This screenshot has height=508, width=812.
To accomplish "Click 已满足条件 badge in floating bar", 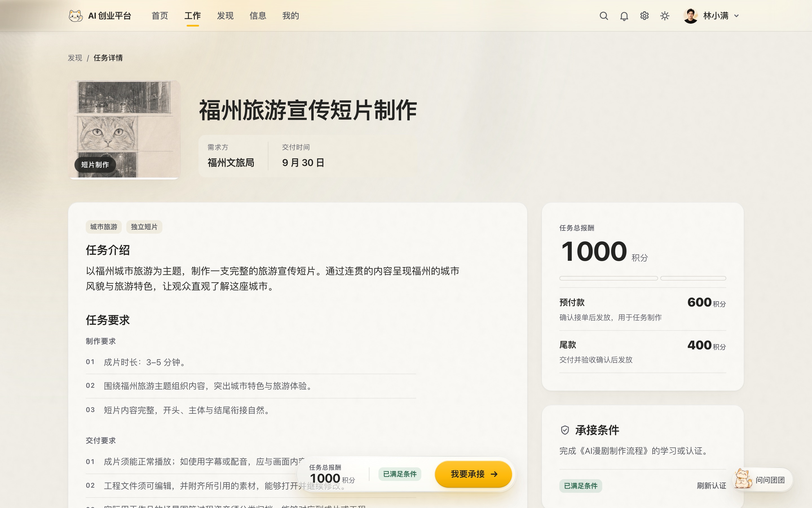I will [x=400, y=474].
